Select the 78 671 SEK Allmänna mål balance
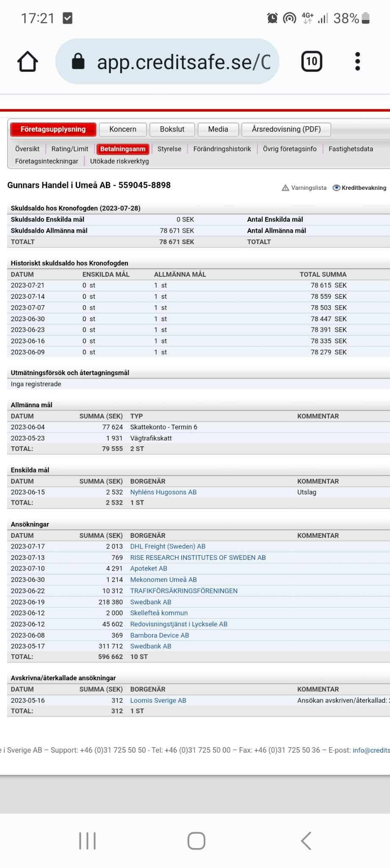This screenshot has height=868, width=390. pos(177,231)
